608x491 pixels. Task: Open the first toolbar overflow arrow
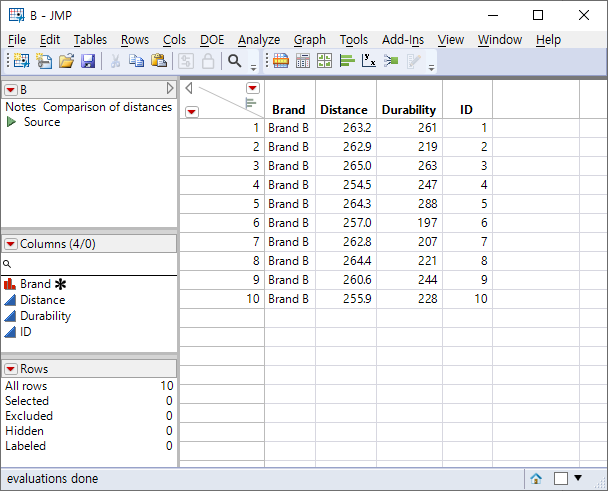253,68
